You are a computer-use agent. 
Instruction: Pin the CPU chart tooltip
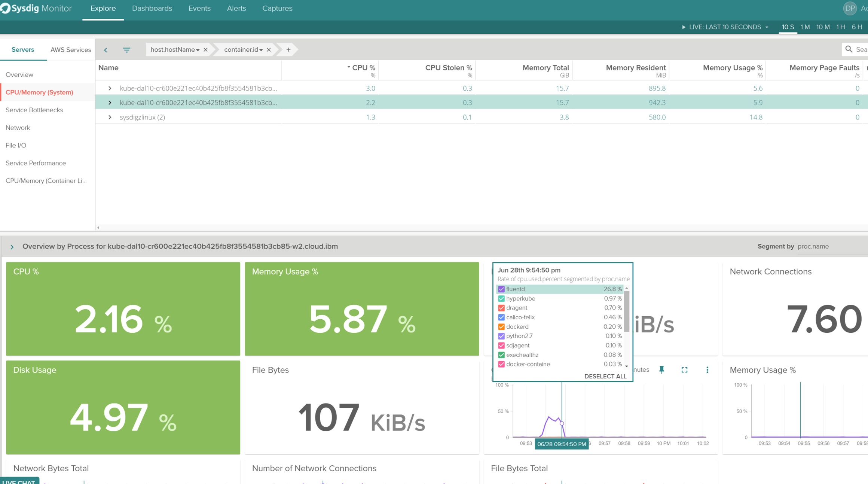tap(661, 369)
